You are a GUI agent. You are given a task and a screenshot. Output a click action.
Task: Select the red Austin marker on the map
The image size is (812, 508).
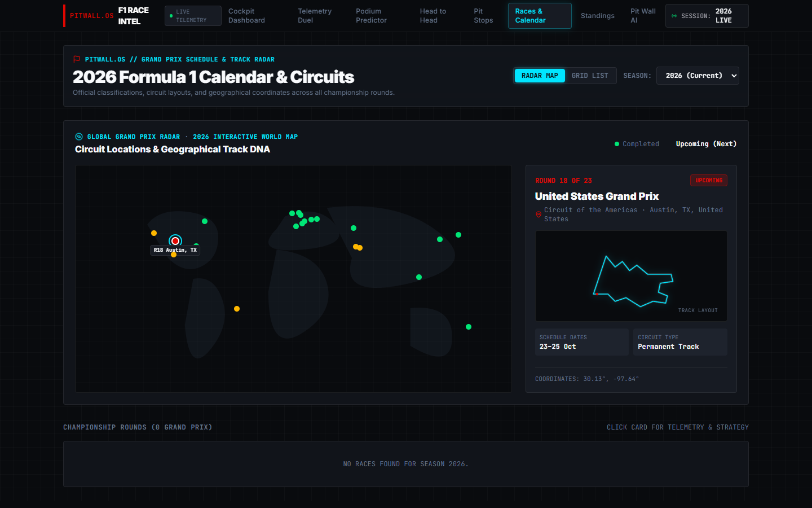175,241
